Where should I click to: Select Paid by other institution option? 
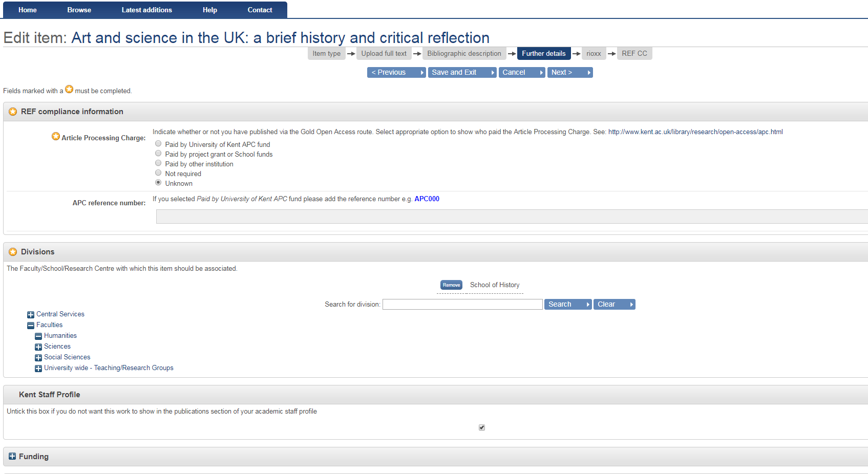coord(158,163)
